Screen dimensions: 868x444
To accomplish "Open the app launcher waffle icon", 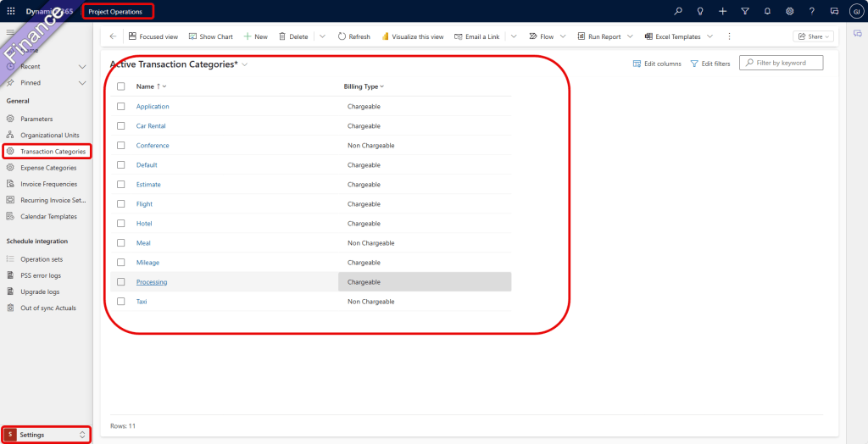I will [11, 11].
